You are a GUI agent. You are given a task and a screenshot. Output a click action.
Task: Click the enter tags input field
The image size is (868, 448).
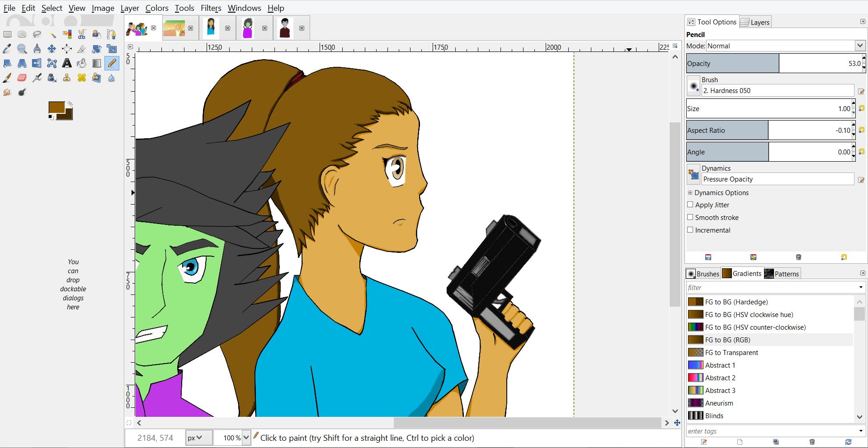pyautogui.click(x=771, y=431)
